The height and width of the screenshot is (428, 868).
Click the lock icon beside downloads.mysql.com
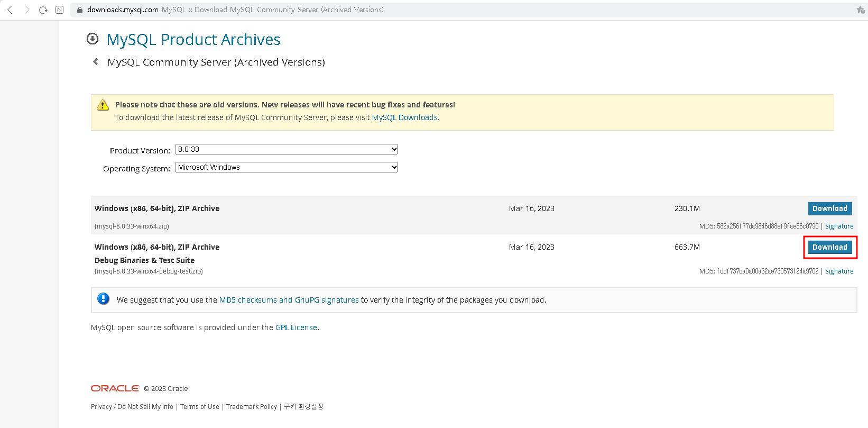(x=80, y=10)
